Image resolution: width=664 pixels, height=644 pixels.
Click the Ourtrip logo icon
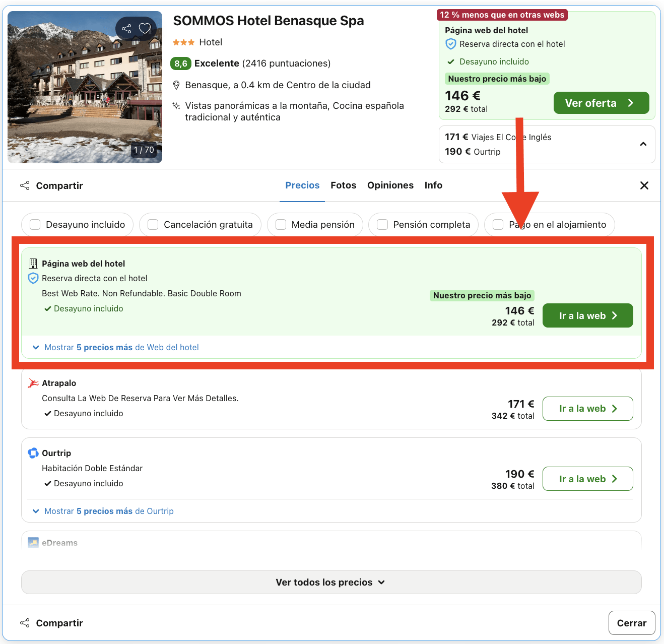click(x=33, y=453)
